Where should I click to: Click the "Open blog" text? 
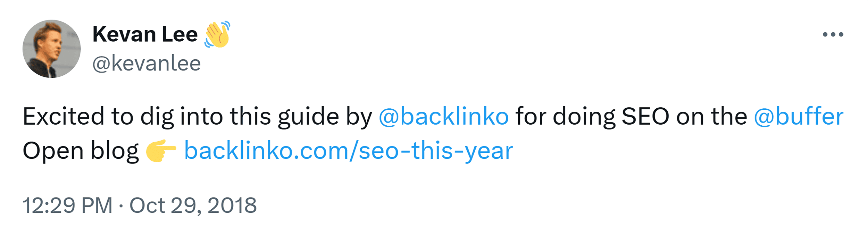(81, 151)
